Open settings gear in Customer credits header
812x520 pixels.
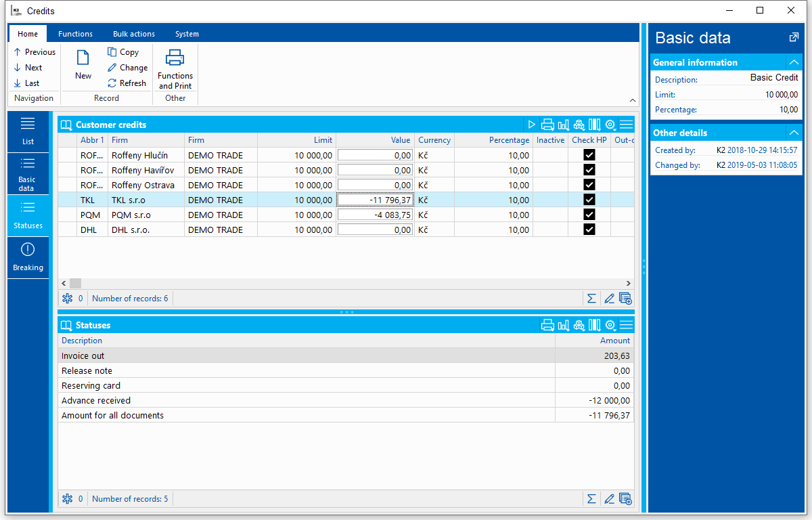610,125
